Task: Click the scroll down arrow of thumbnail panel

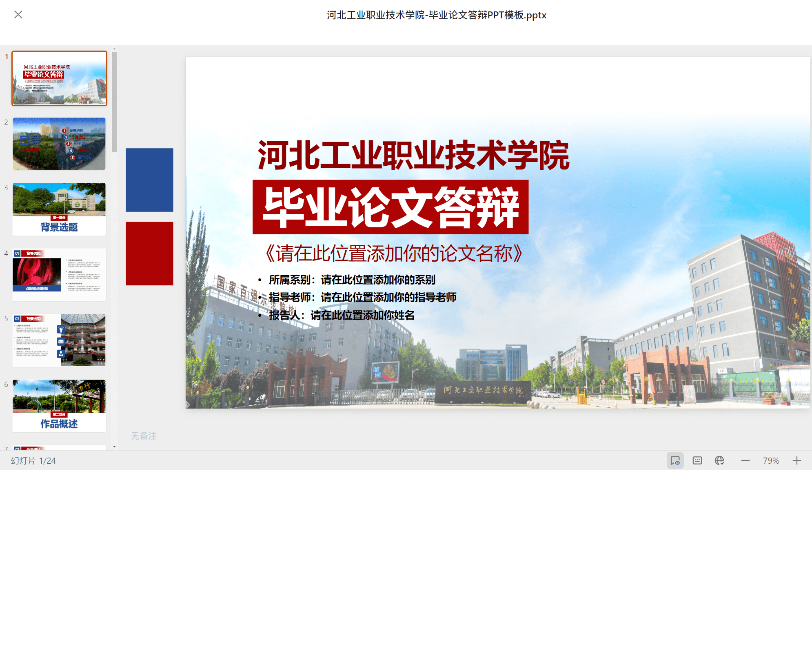Action: [115, 447]
